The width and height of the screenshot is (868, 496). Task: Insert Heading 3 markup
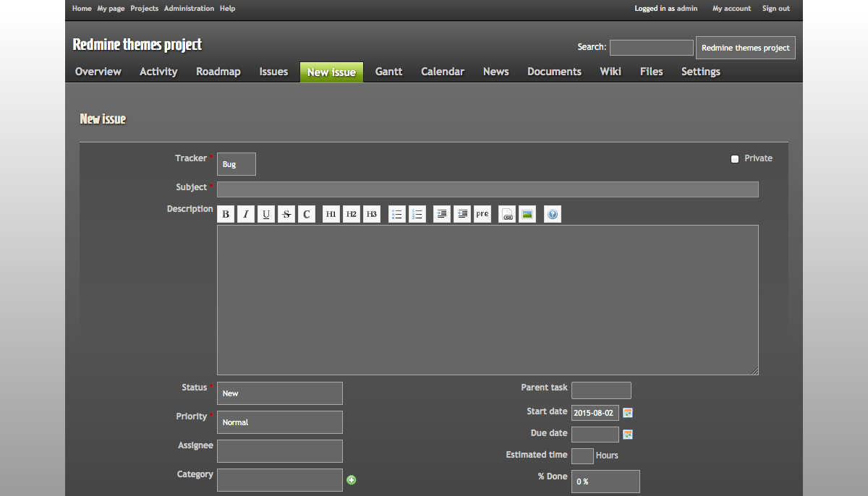[372, 214]
